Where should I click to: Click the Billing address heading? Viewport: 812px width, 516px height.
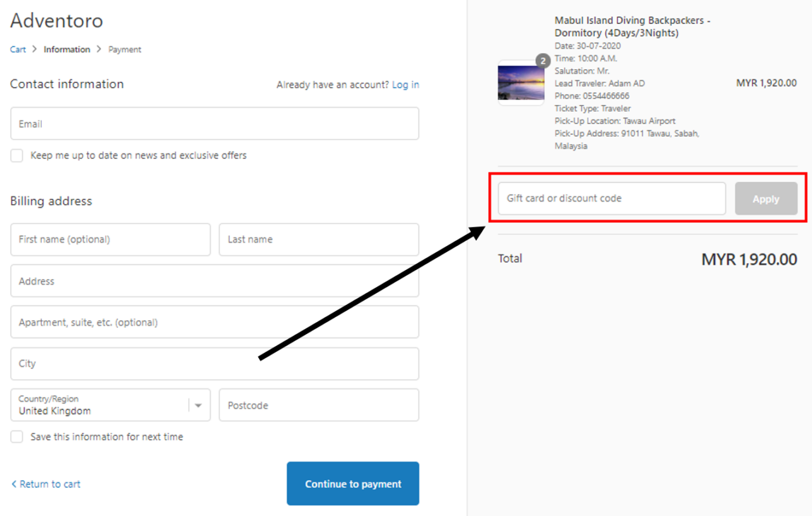(51, 201)
